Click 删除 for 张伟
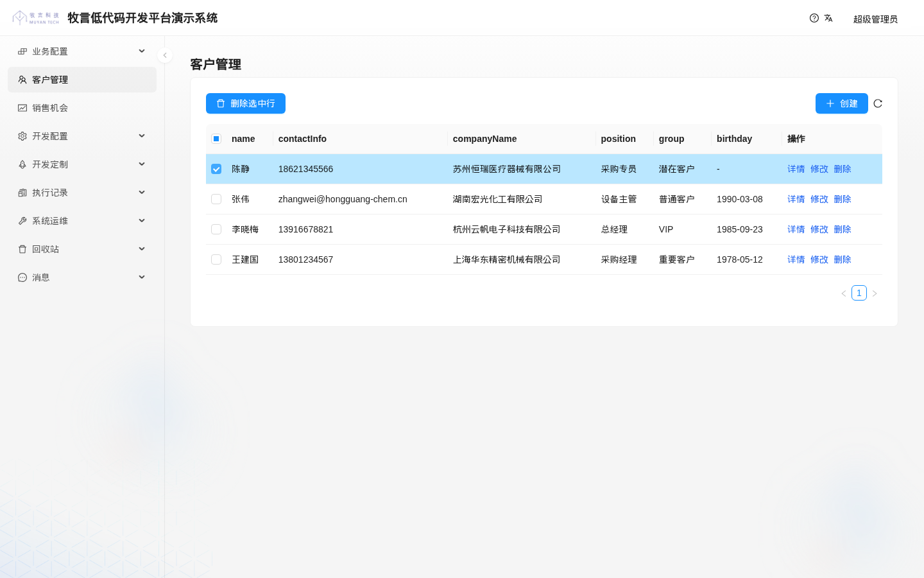This screenshot has width=924, height=578. click(843, 199)
